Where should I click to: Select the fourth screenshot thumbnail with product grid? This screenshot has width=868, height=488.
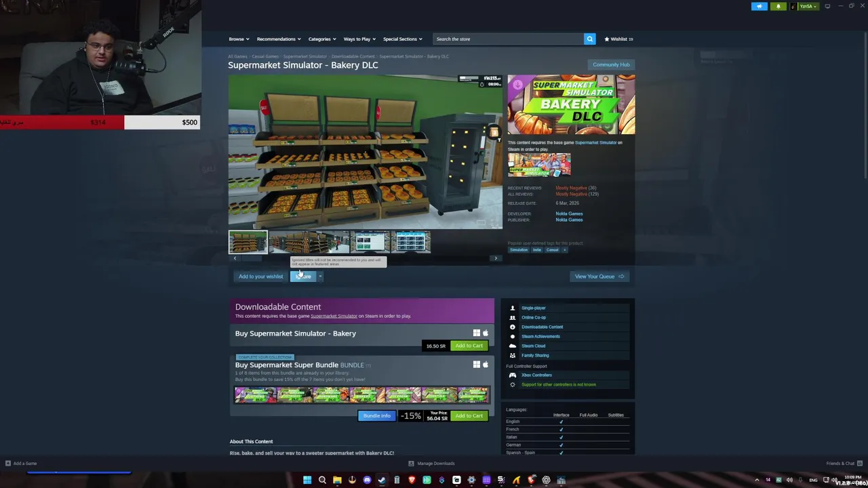(411, 242)
